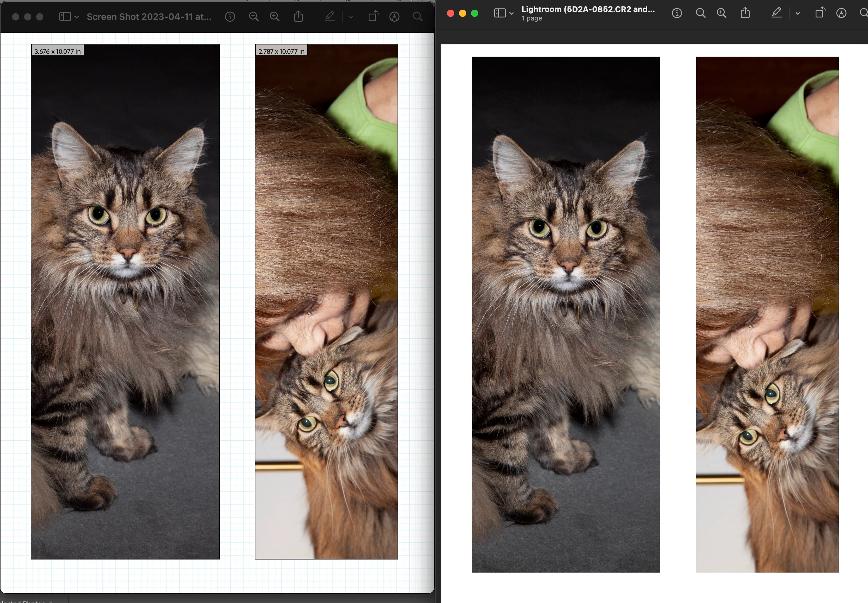Image resolution: width=868 pixels, height=603 pixels.
Task: Toggle Markup toolbar in Lightroom window
Action: (x=841, y=13)
